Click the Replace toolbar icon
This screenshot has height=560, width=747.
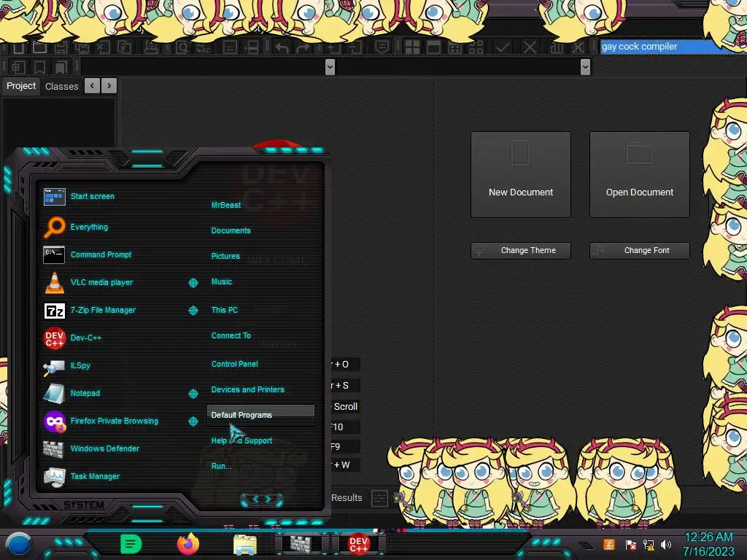coord(204,47)
